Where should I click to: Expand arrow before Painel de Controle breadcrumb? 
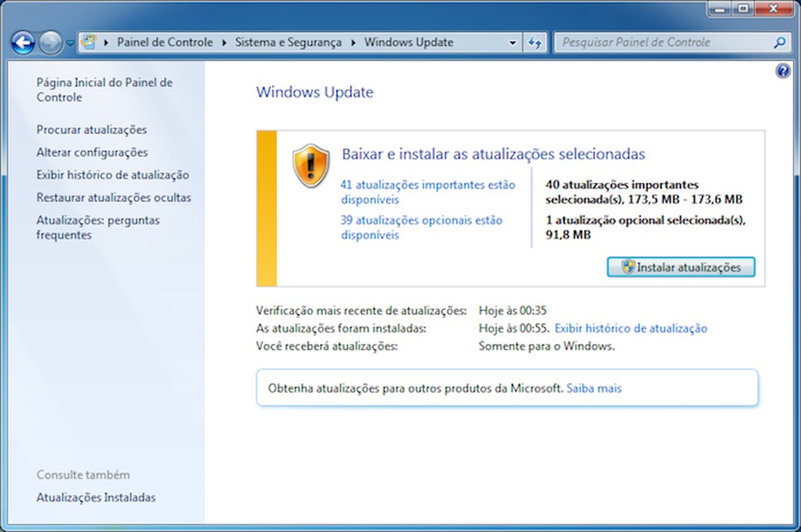[107, 43]
